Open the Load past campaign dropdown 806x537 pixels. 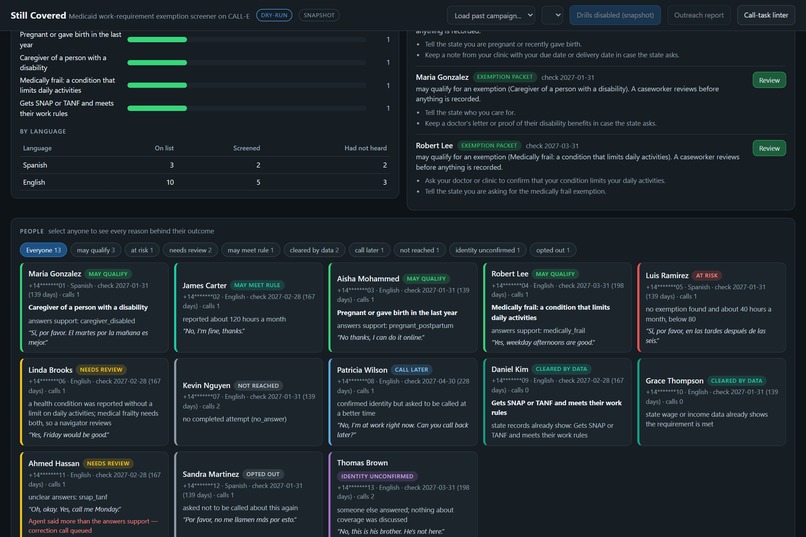491,15
